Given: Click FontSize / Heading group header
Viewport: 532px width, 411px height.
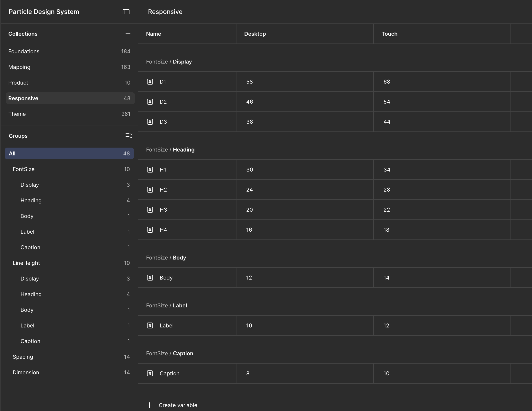Looking at the screenshot, I should (170, 150).
